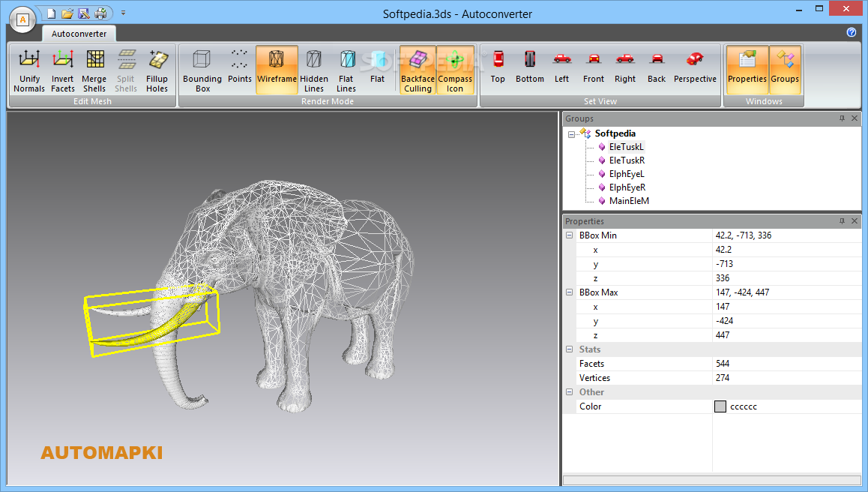This screenshot has width=868, height=492.
Task: Collapse the Stats property section
Action: [x=569, y=349]
